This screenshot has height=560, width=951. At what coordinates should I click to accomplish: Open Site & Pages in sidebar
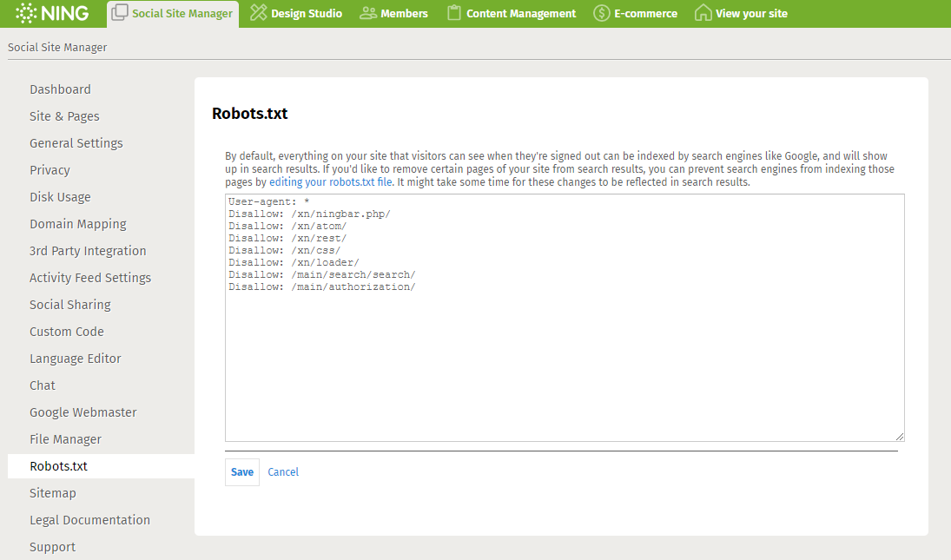click(x=64, y=116)
